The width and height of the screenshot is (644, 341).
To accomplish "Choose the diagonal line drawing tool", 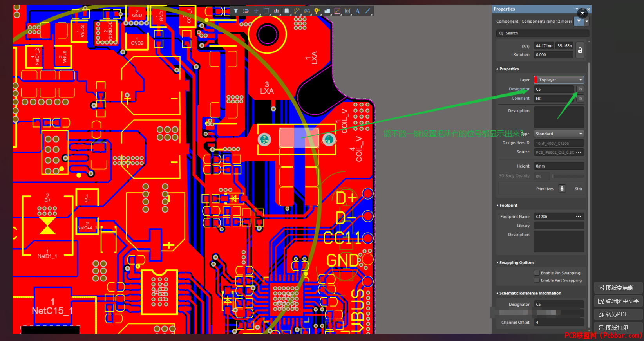I will [x=368, y=11].
